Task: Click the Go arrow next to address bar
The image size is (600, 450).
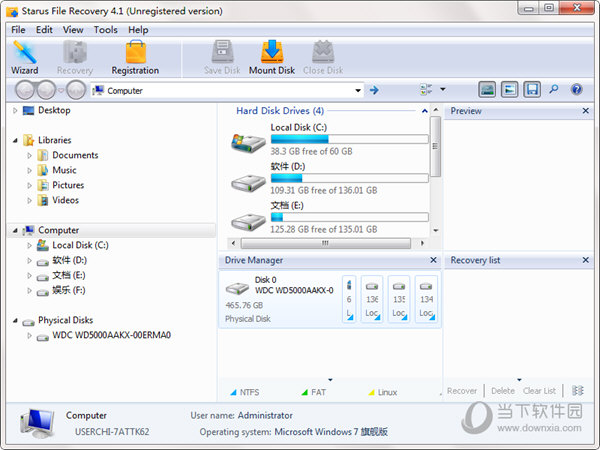Action: tap(374, 90)
